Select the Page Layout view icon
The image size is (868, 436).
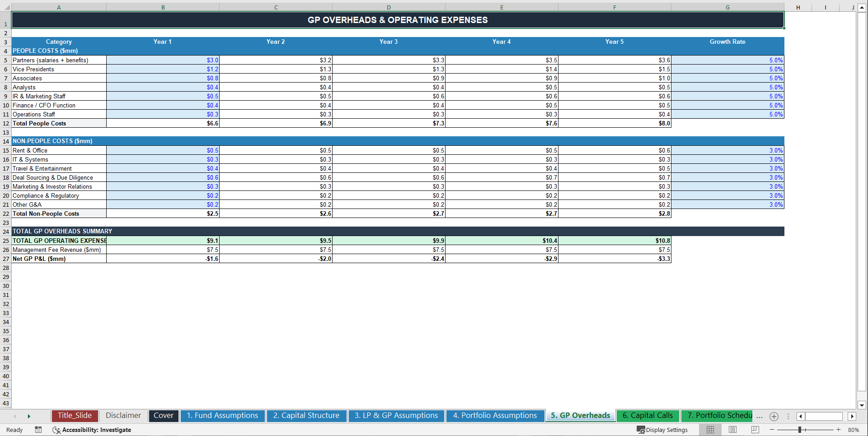pyautogui.click(x=732, y=430)
